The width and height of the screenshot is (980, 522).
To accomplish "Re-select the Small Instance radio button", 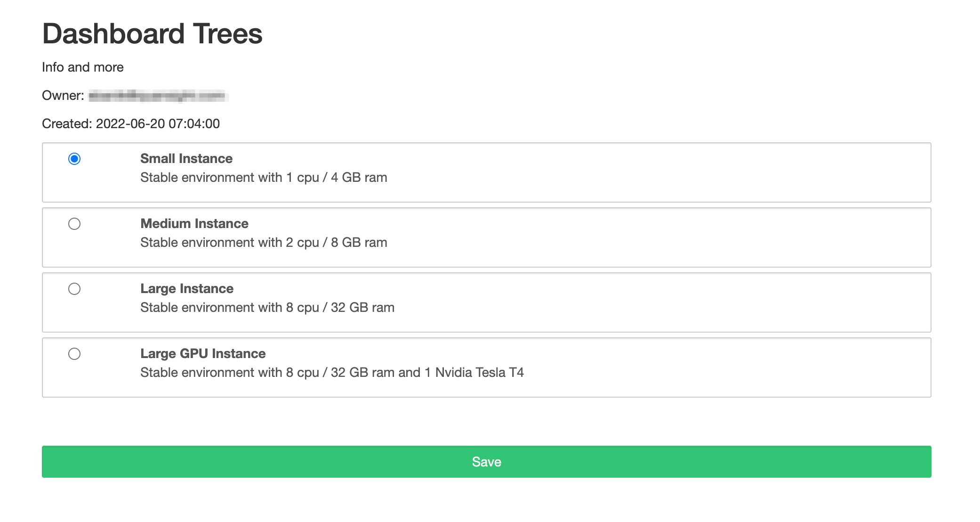I will tap(74, 159).
